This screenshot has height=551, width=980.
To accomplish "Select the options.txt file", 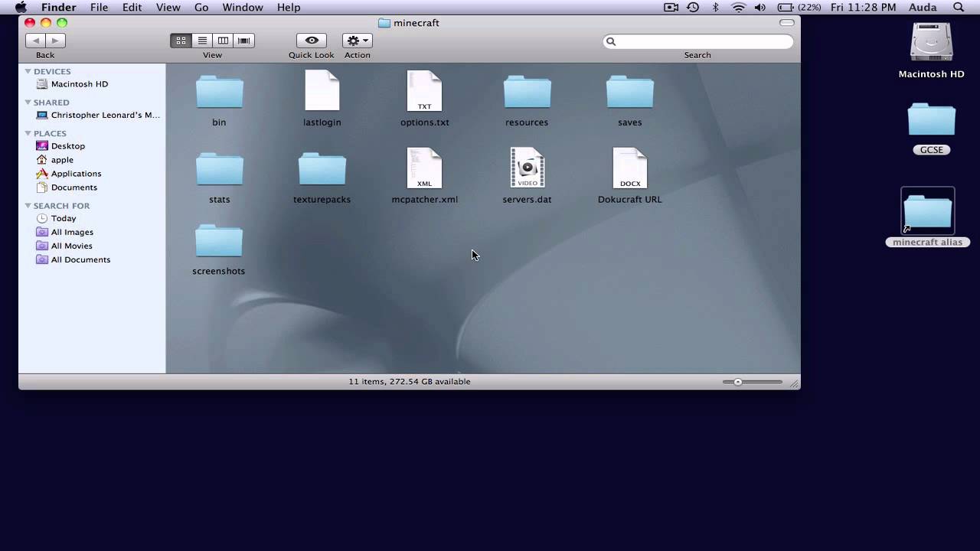I will [424, 90].
